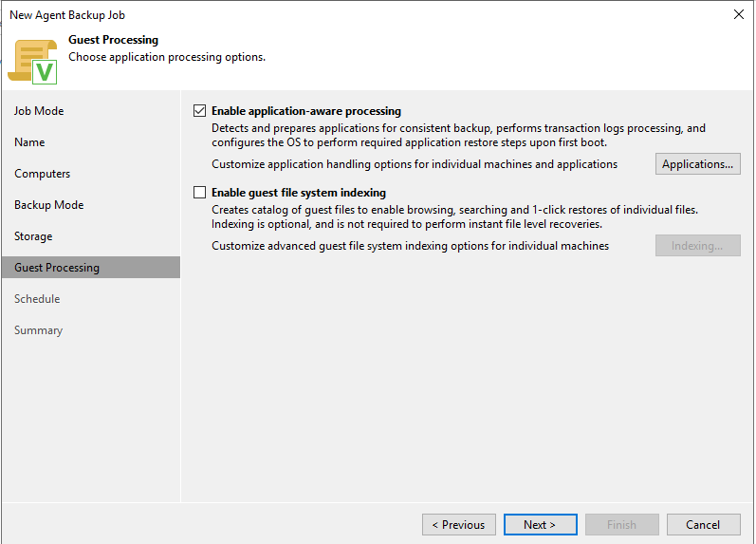This screenshot has width=756, height=544.
Task: Cancel the backup job wizard
Action: click(x=703, y=524)
